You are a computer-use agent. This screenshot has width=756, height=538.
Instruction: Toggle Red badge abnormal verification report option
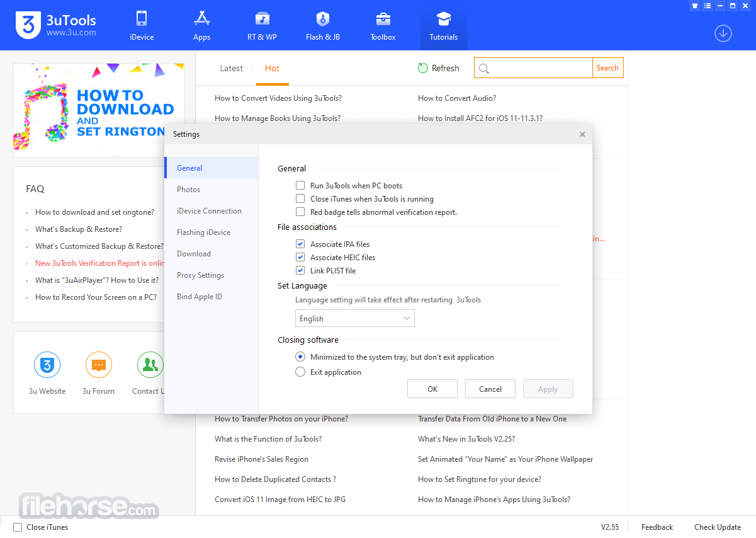pos(300,212)
